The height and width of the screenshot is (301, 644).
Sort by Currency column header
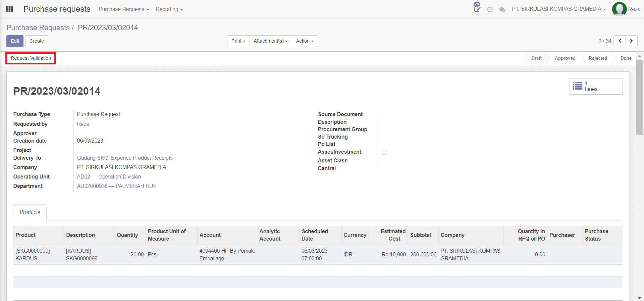click(x=355, y=235)
